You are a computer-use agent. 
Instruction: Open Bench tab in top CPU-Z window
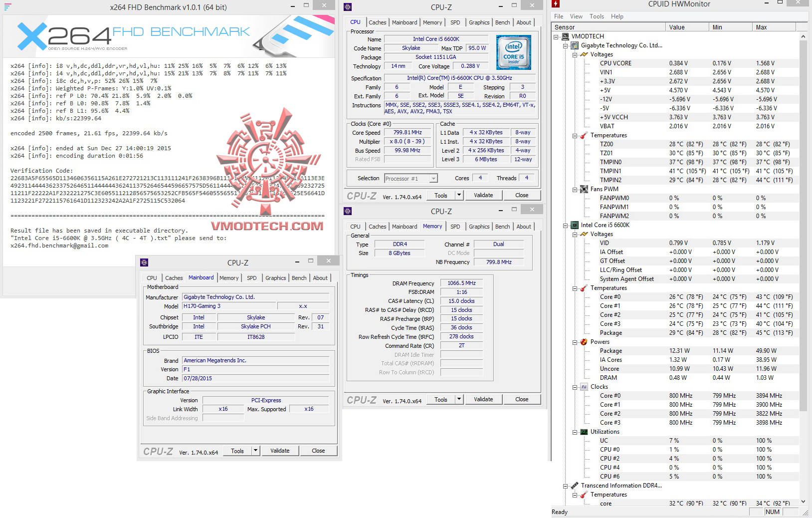(502, 22)
